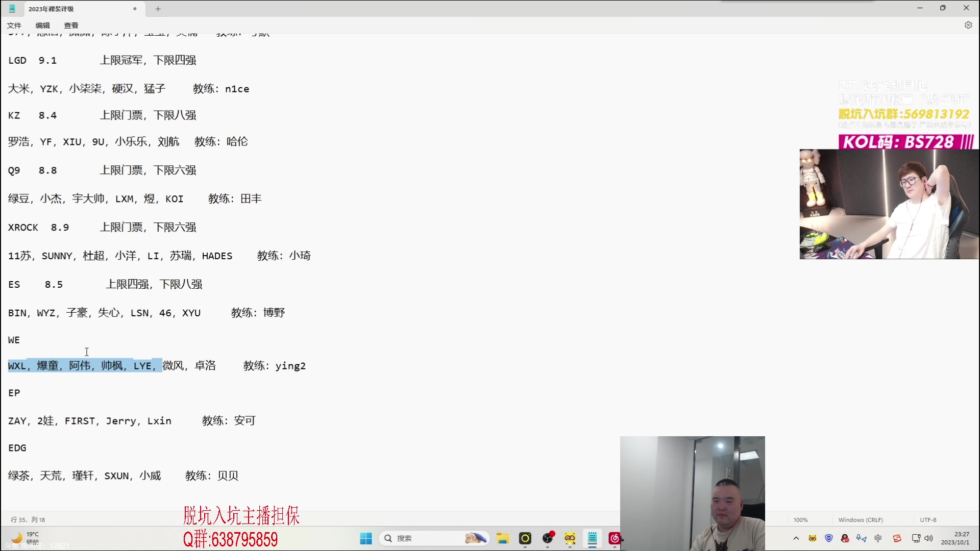Open Notepad settings via the gear icon

pos(969,25)
